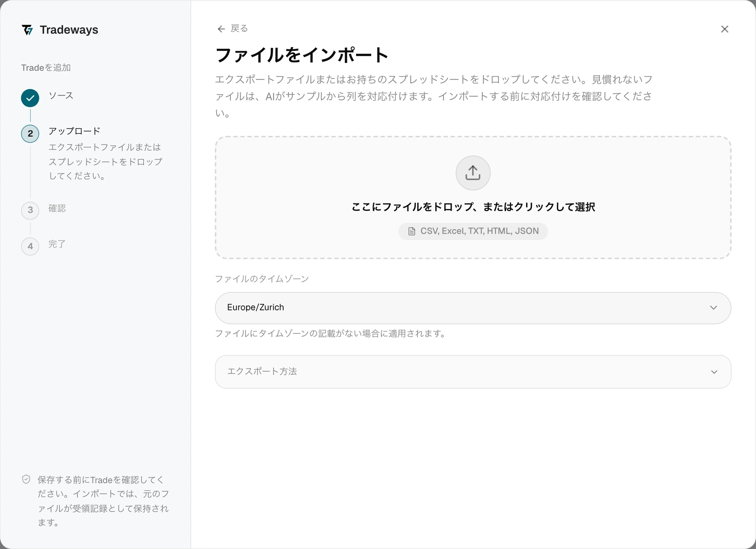The width and height of the screenshot is (756, 549).
Task: Expand the エクスポート方法 section
Action: 473,372
